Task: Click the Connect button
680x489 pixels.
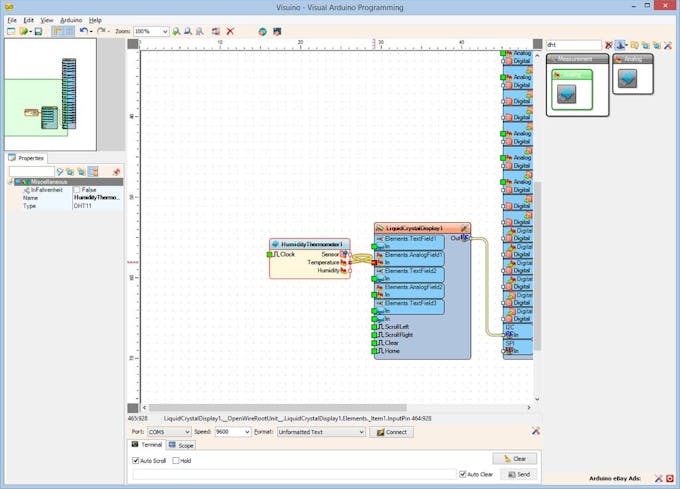Action: pyautogui.click(x=391, y=432)
